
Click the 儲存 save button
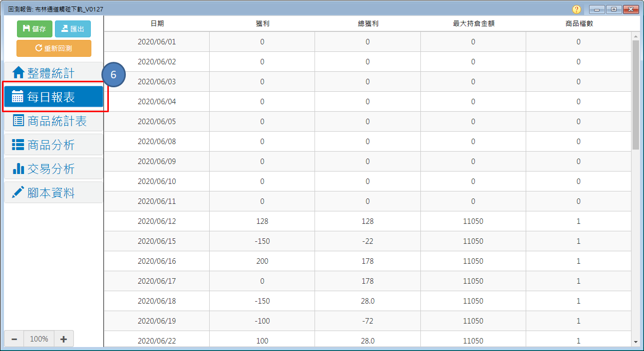[x=34, y=29]
